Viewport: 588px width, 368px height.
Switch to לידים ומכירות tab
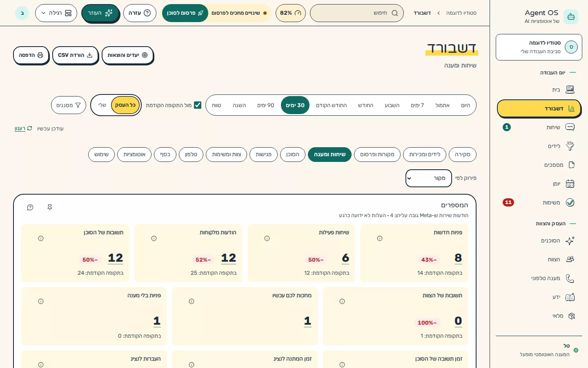[424, 155]
